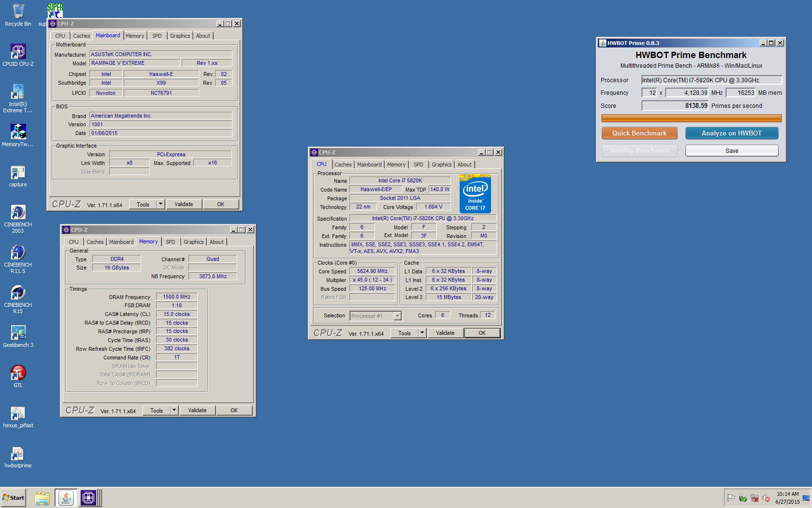Open Intel Extreme Tuning desktop icon
812x508 pixels.
pos(18,98)
